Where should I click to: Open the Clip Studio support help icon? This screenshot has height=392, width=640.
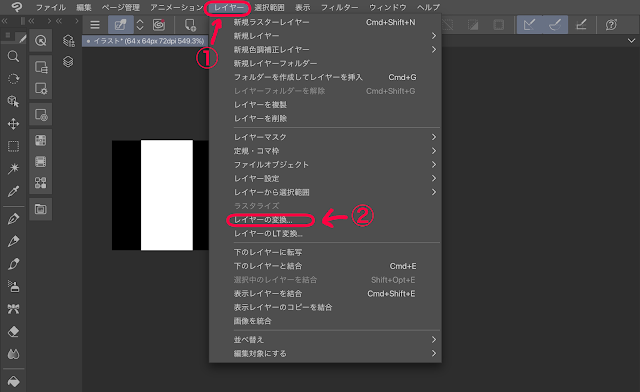pos(611,25)
